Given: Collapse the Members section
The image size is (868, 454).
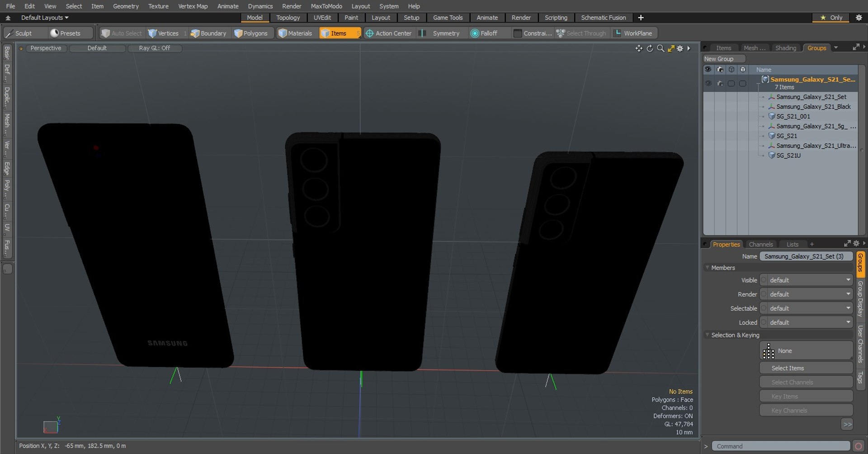Looking at the screenshot, I should (x=708, y=268).
